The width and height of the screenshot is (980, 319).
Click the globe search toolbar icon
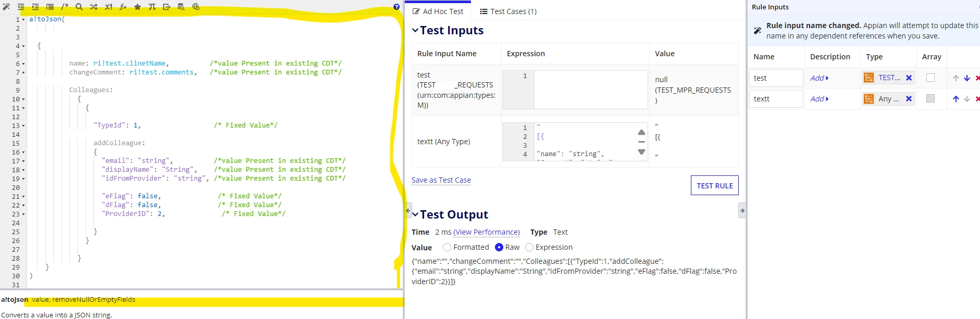(196, 7)
